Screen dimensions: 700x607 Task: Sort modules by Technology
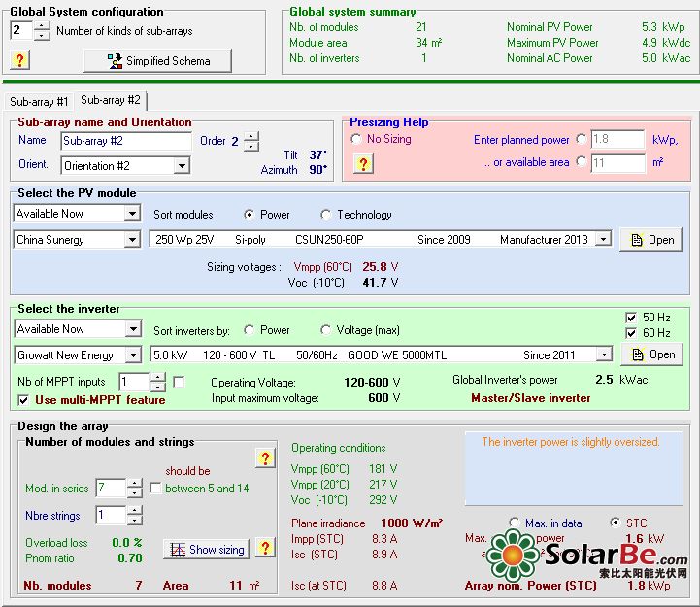326,215
